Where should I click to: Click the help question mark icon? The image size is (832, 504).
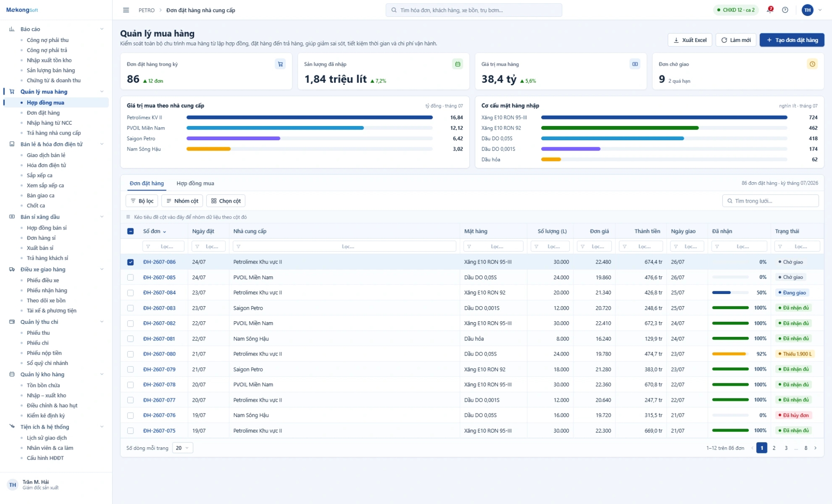(785, 10)
